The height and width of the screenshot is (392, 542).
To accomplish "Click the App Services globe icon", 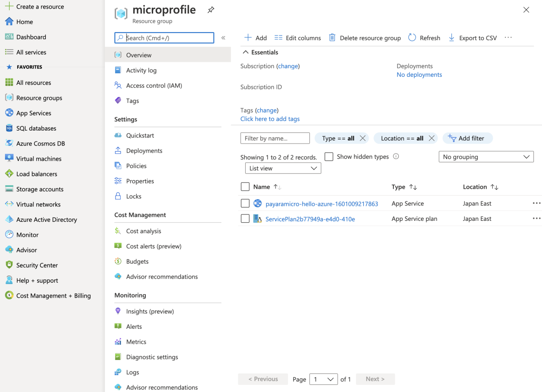I will [x=9, y=113].
